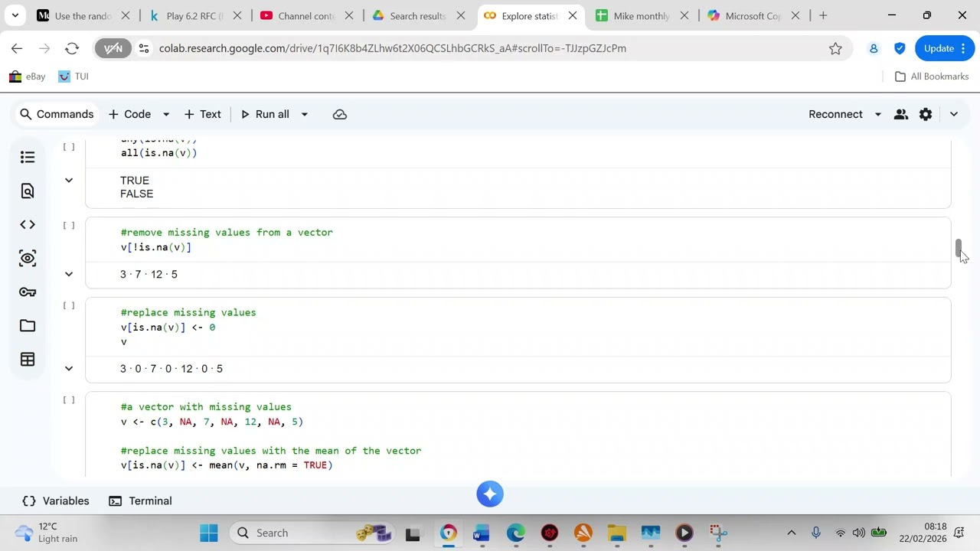Click the Run all button

coord(265,114)
